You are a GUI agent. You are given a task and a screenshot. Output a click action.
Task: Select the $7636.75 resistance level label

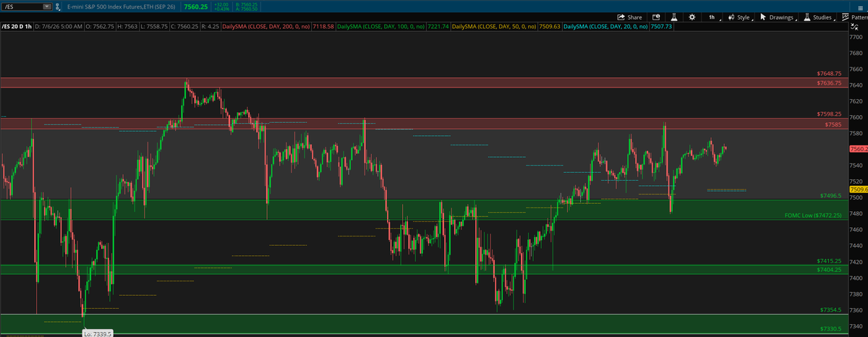tap(828, 83)
